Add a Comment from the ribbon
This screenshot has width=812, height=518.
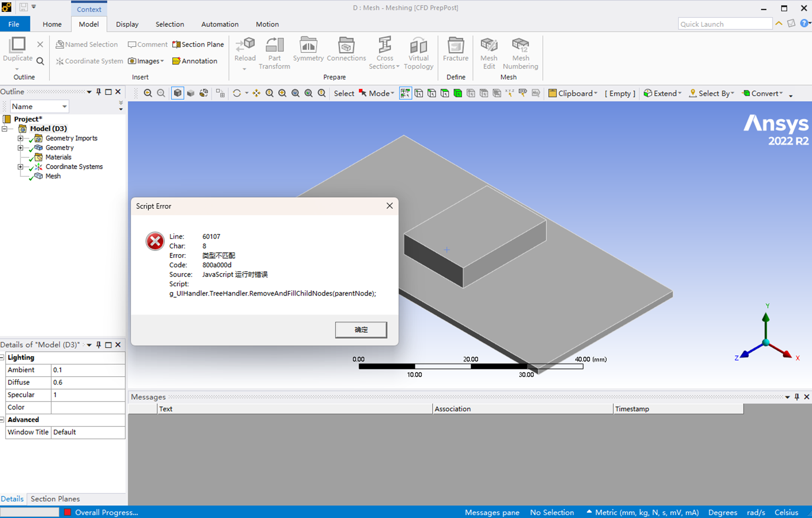tap(147, 44)
